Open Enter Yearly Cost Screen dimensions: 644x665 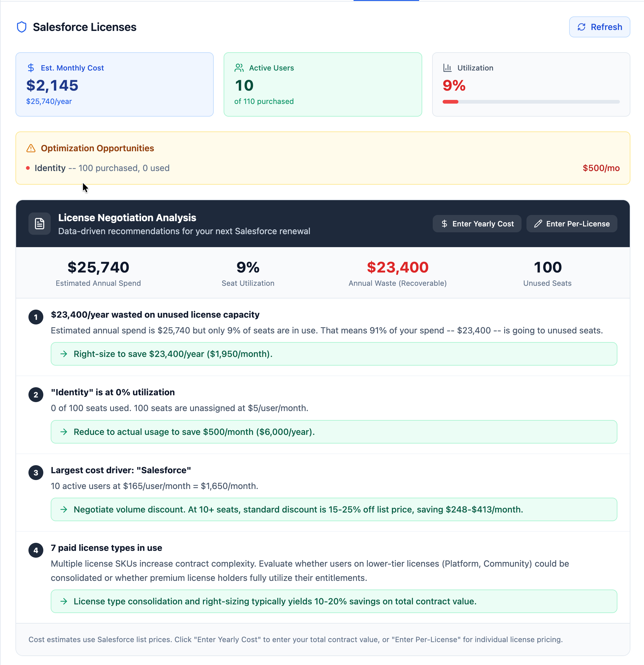tap(477, 224)
